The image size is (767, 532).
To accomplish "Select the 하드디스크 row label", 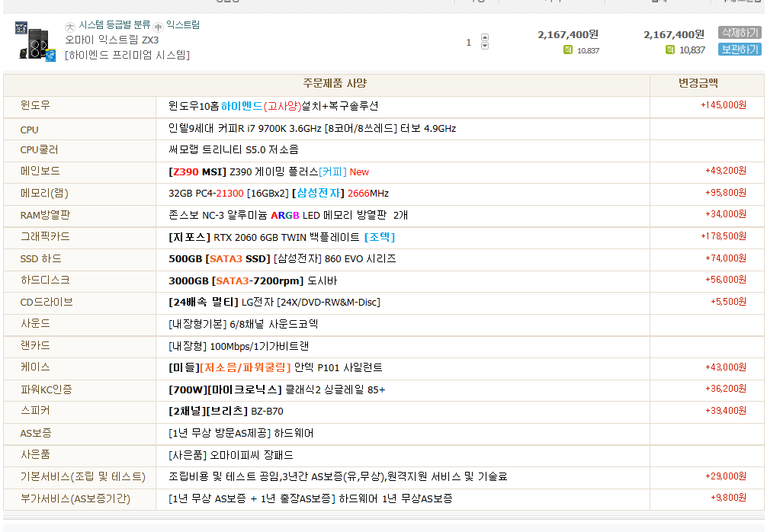I will point(45,280).
